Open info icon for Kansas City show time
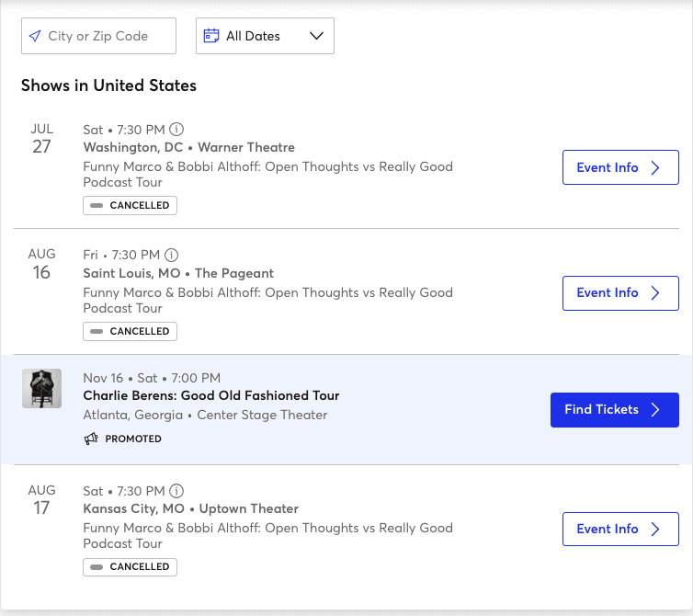Viewport: 693px width, 616px height. tap(176, 491)
